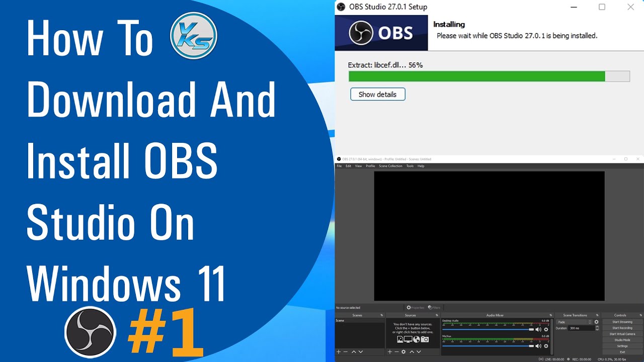
Task: Click Start Streaming
Action: coord(622,322)
